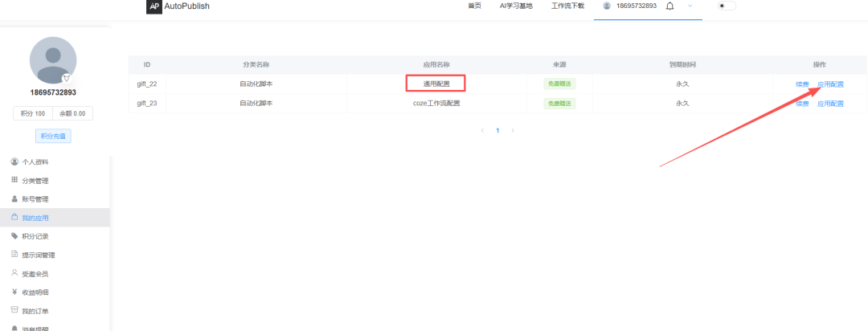Viewport: 868px width, 331px height.
Task: Open 工作流下载 in top navigation
Action: tap(567, 6)
